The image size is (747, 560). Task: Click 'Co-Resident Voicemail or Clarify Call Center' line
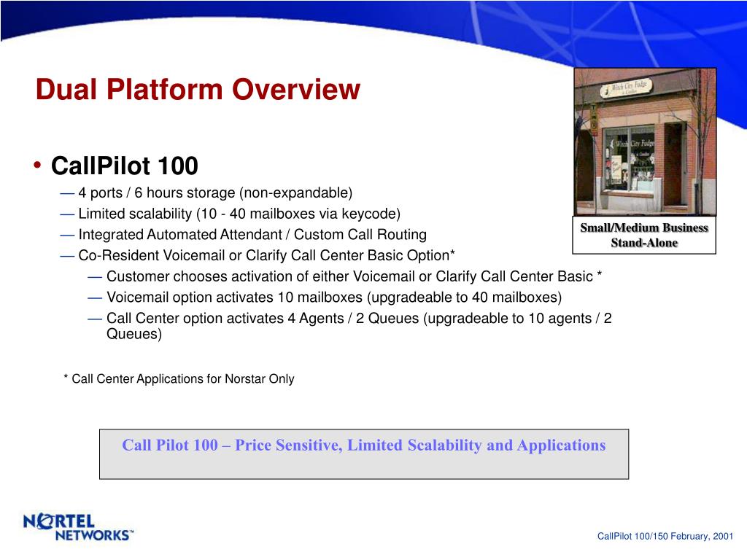(x=267, y=255)
